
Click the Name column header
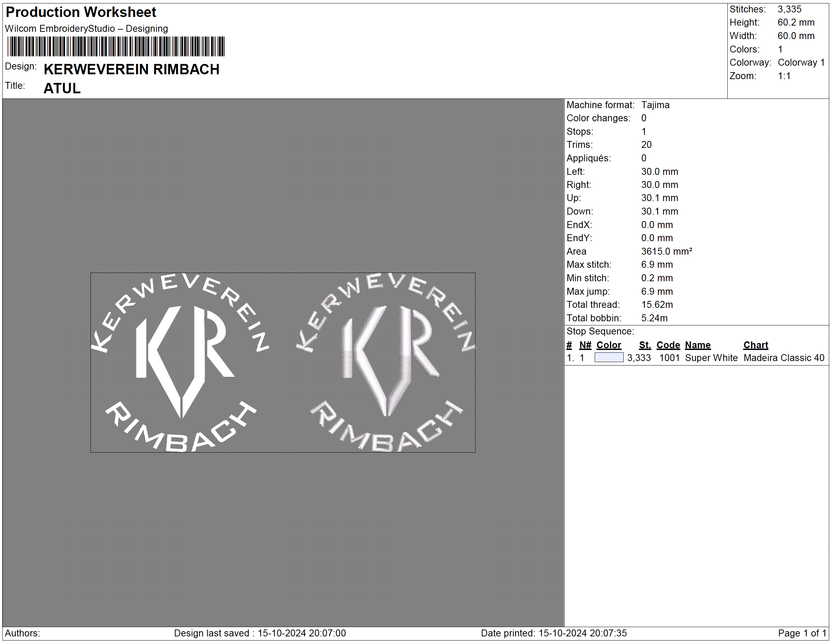(697, 345)
